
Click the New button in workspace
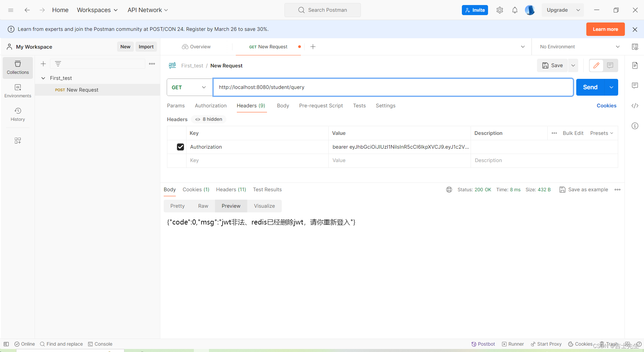click(125, 47)
